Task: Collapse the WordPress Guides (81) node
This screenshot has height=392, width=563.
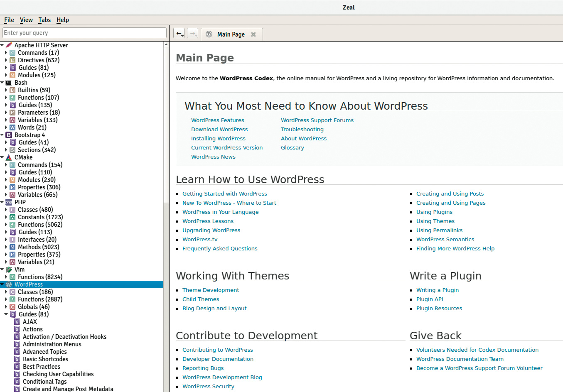Action: [x=6, y=314]
